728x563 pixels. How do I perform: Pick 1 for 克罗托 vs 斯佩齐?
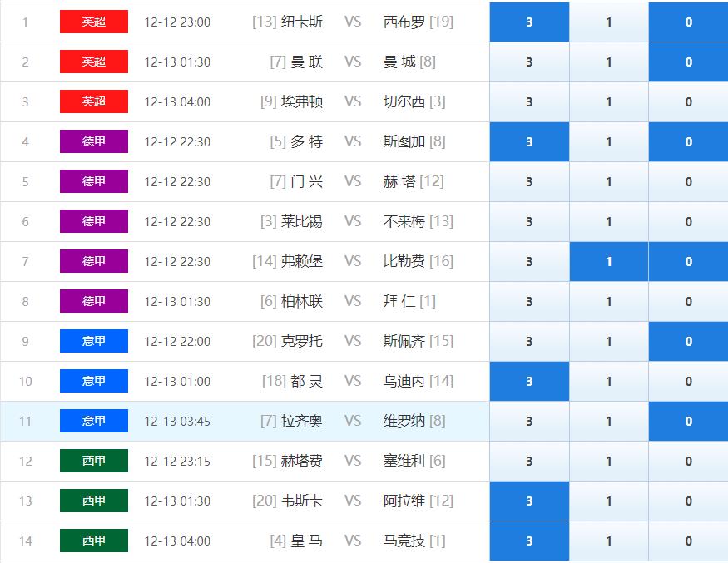[609, 341]
